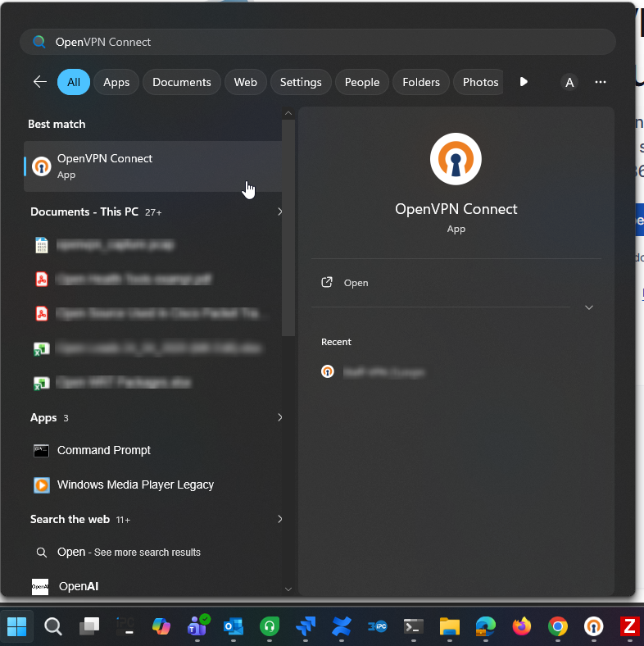Open the second PDF document result

152,314
